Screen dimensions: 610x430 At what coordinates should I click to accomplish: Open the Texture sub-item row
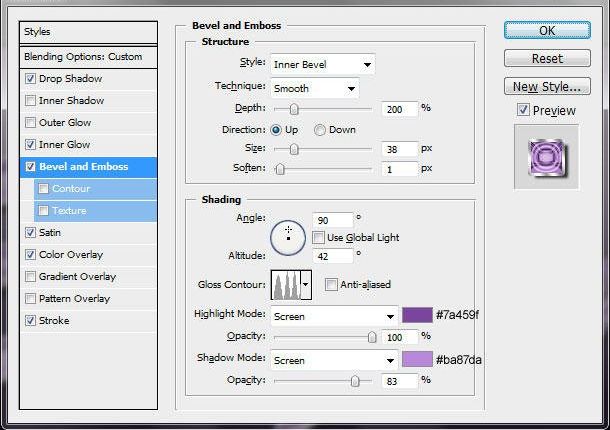point(95,211)
